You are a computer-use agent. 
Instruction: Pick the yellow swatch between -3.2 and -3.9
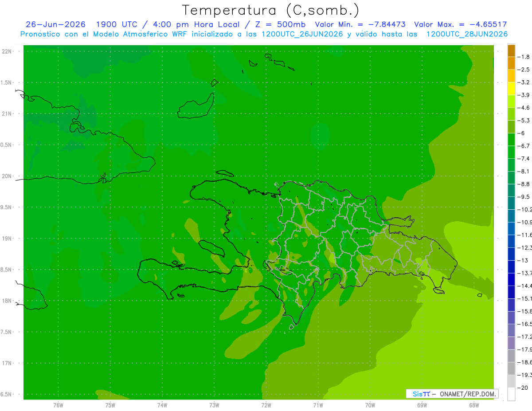pyautogui.click(x=511, y=89)
